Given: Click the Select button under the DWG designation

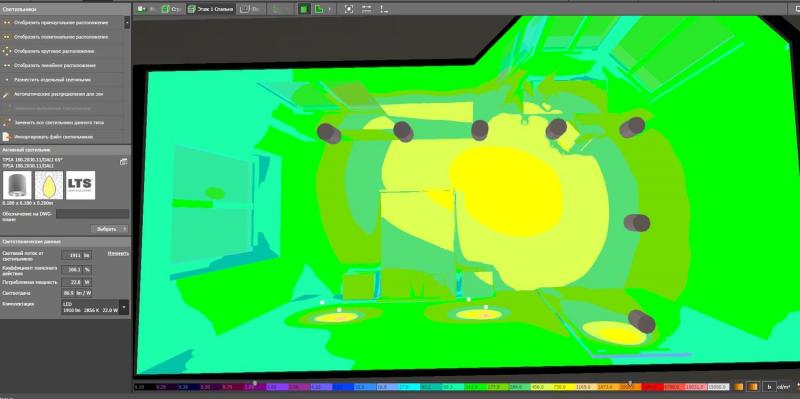Looking at the screenshot, I should click(x=109, y=229).
